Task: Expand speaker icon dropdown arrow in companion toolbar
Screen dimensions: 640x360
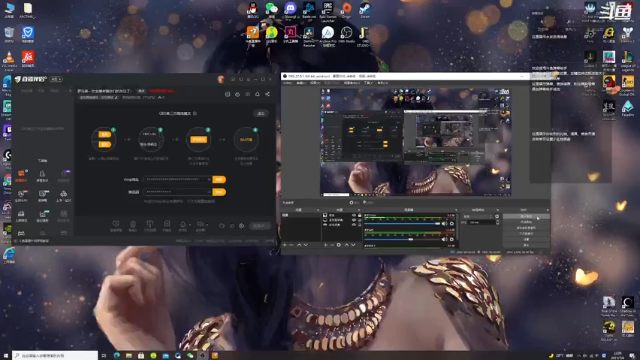Action: [x=207, y=225]
